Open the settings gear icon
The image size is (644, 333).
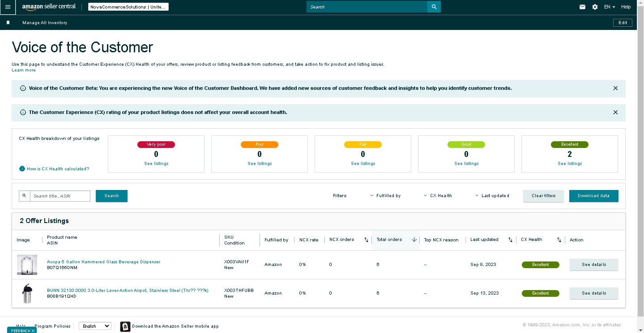pos(595,7)
